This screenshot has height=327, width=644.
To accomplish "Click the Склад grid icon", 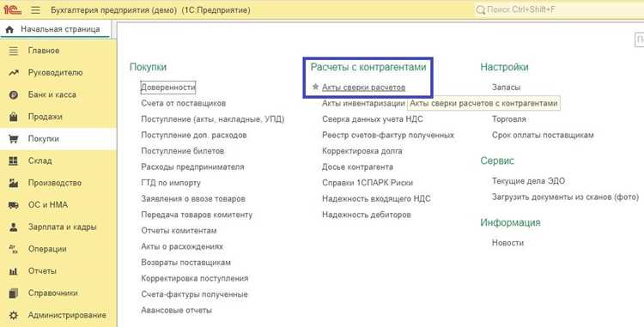I will 14,160.
